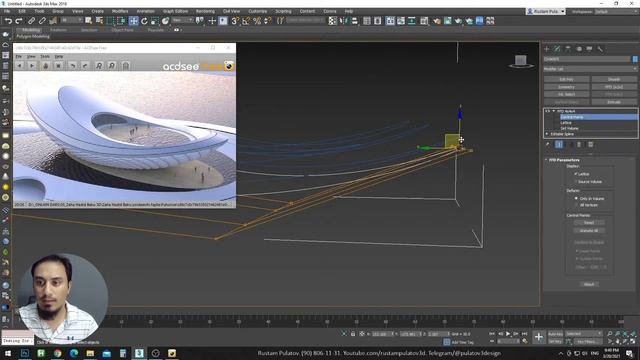This screenshot has width=640, height=360.
Task: Open the Selected key filter dropdown
Action: click(x=584, y=334)
